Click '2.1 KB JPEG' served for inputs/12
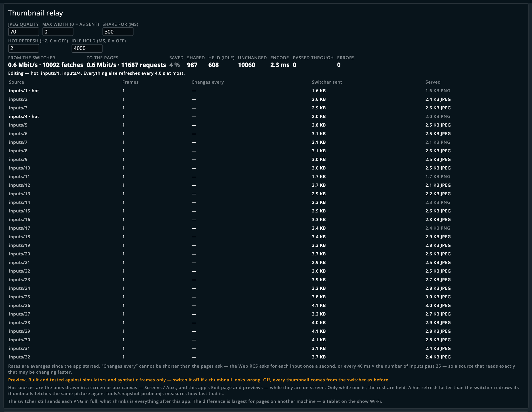 coord(438,185)
